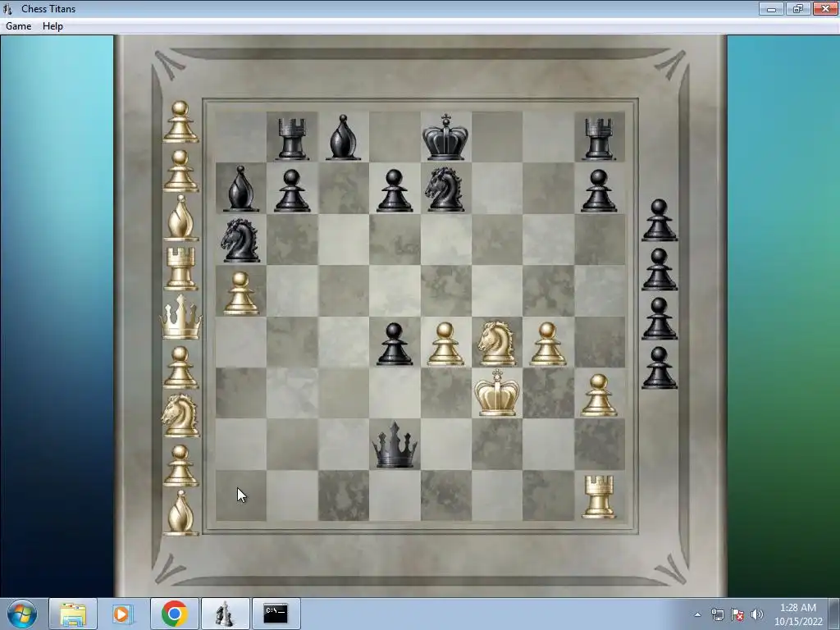Select the black rook on h8

coord(599,139)
